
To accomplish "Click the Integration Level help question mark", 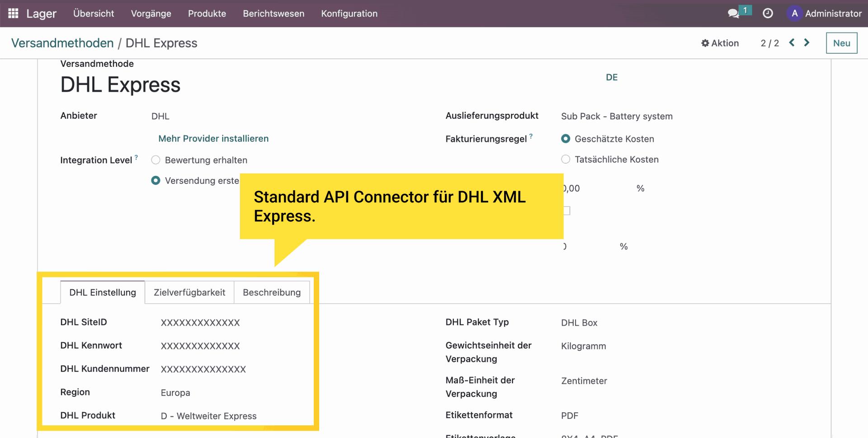I will 136,157.
